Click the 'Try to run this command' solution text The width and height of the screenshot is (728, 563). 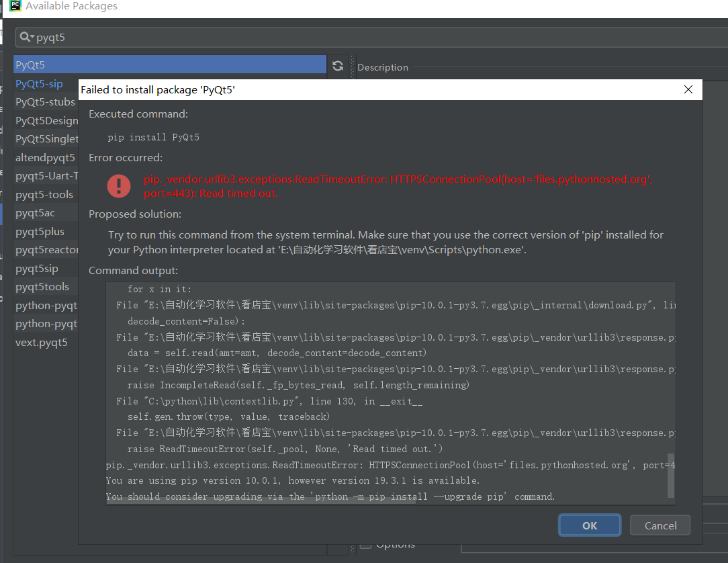tap(385, 242)
